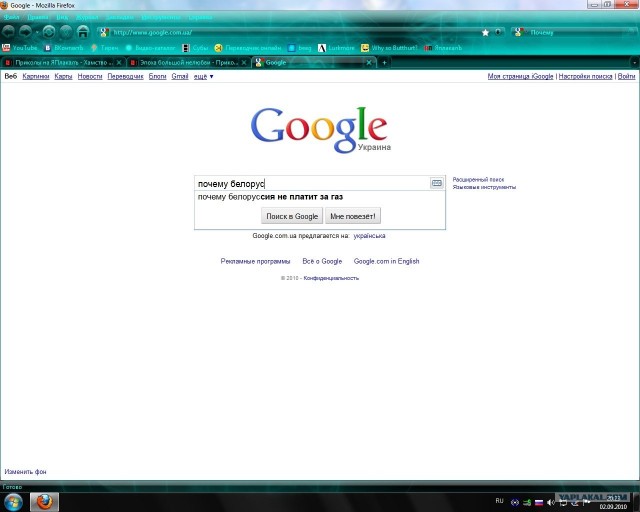Screen dimensions: 640x512
Task: Open the Lurkmore bookmark
Action: (x=336, y=48)
